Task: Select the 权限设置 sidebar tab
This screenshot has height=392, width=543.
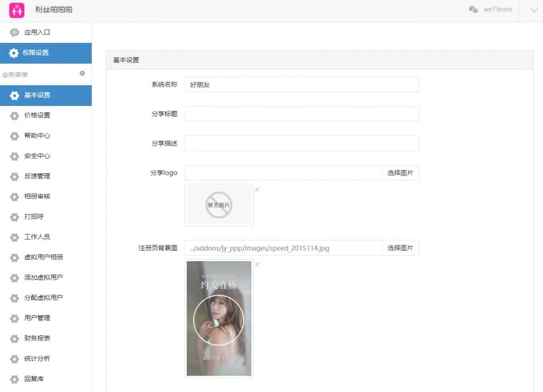Action: pos(36,53)
